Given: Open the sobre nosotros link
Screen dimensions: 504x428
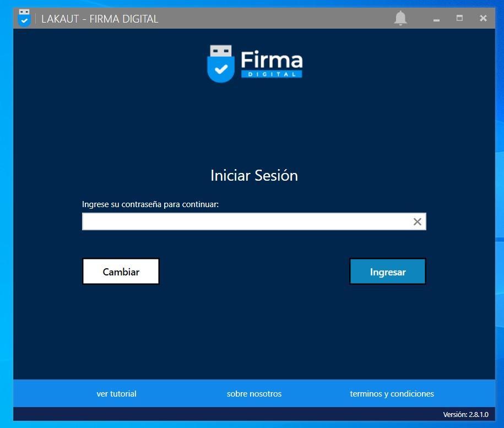Looking at the screenshot, I should click(254, 394).
